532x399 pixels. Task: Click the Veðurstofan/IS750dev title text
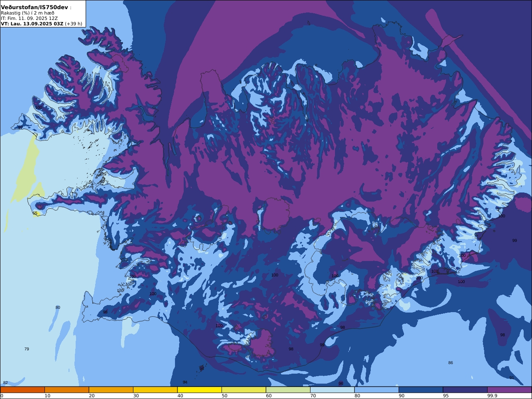[x=34, y=7]
